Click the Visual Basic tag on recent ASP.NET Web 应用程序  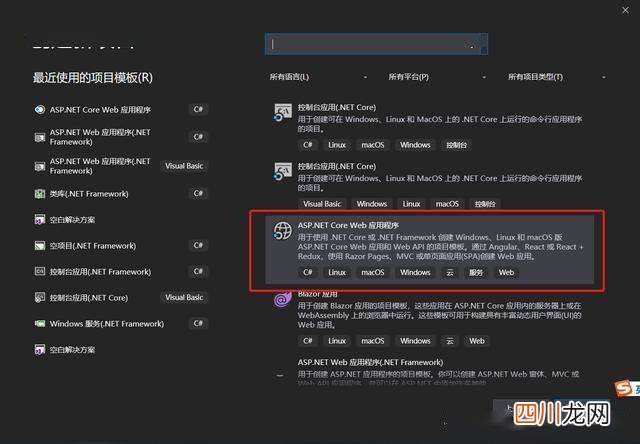point(184,166)
